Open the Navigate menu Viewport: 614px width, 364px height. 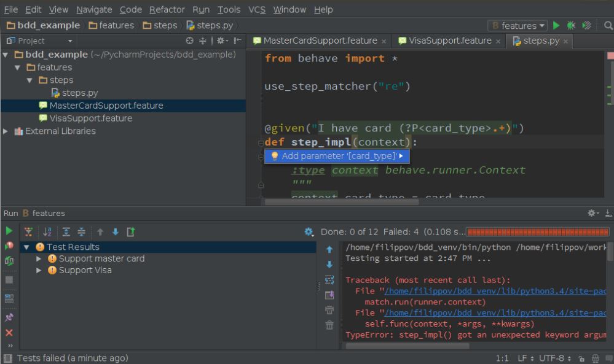click(x=94, y=10)
